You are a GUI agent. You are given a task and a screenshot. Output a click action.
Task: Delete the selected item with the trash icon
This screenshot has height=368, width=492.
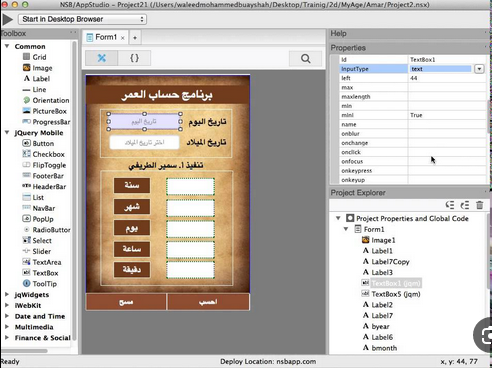point(480,205)
